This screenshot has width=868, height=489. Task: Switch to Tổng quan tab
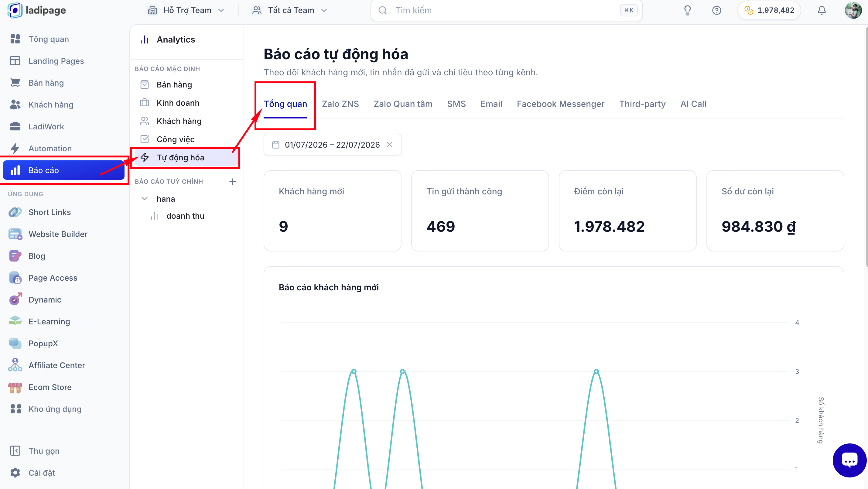[285, 104]
